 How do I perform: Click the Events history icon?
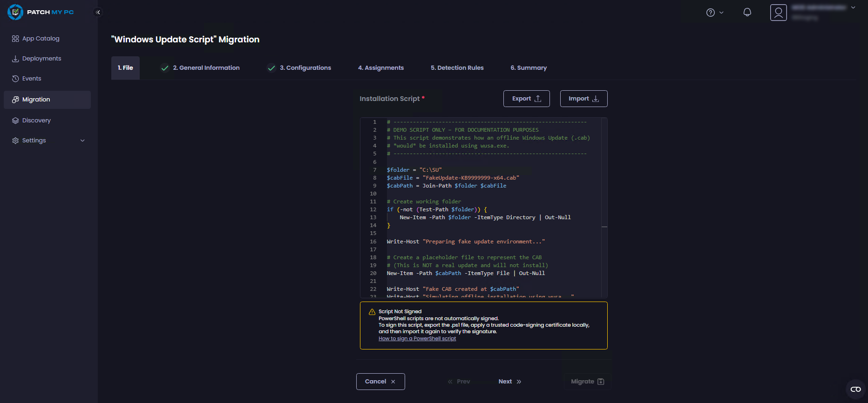[x=15, y=79]
